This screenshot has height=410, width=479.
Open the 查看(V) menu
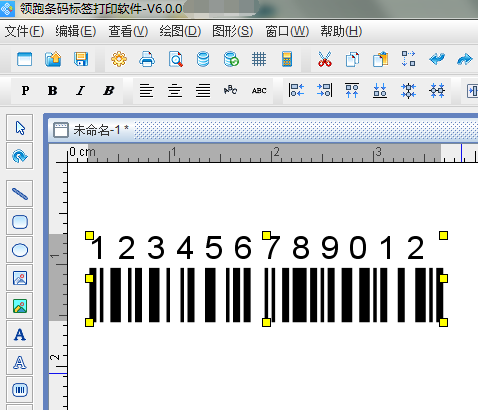[x=128, y=32]
